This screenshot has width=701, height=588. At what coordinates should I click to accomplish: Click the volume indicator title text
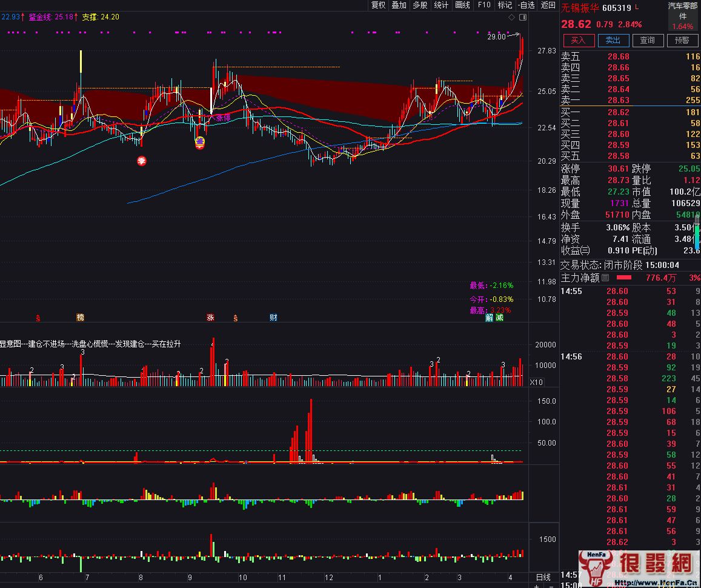coord(90,344)
